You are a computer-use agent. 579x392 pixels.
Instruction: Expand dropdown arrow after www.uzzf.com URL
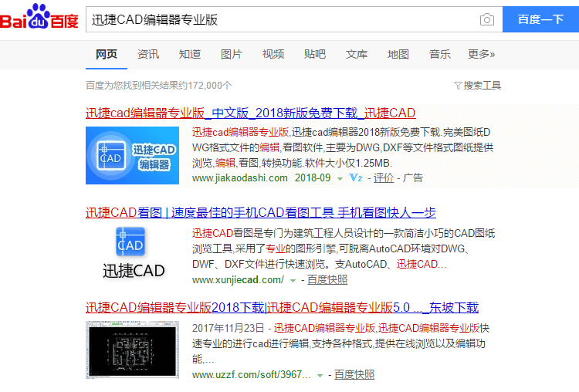click(320, 375)
